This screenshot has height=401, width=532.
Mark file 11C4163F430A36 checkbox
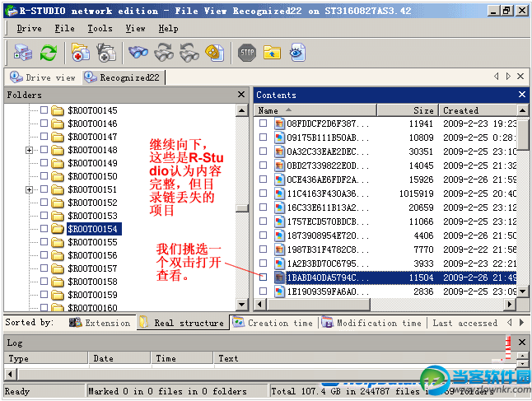click(x=263, y=193)
